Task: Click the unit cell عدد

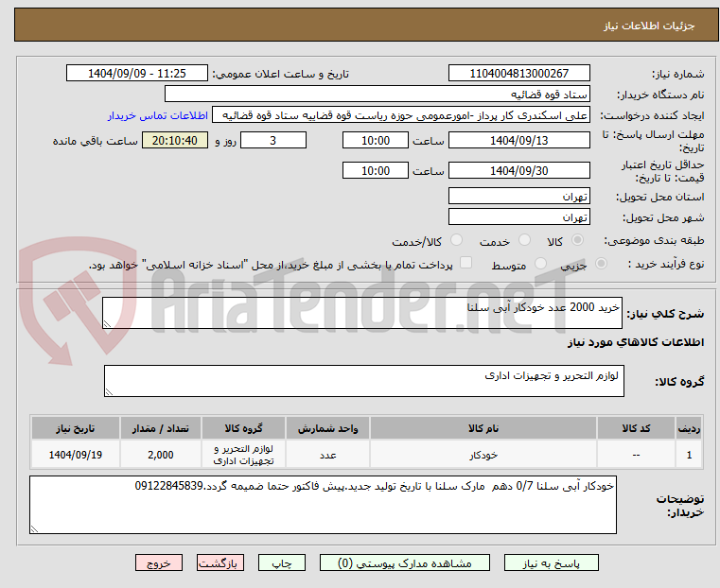Action: [328, 455]
